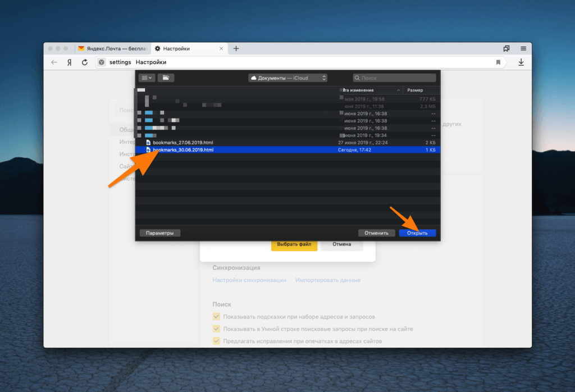Click the Отмена button in the settings popup
The width and height of the screenshot is (575, 392).
(x=342, y=244)
